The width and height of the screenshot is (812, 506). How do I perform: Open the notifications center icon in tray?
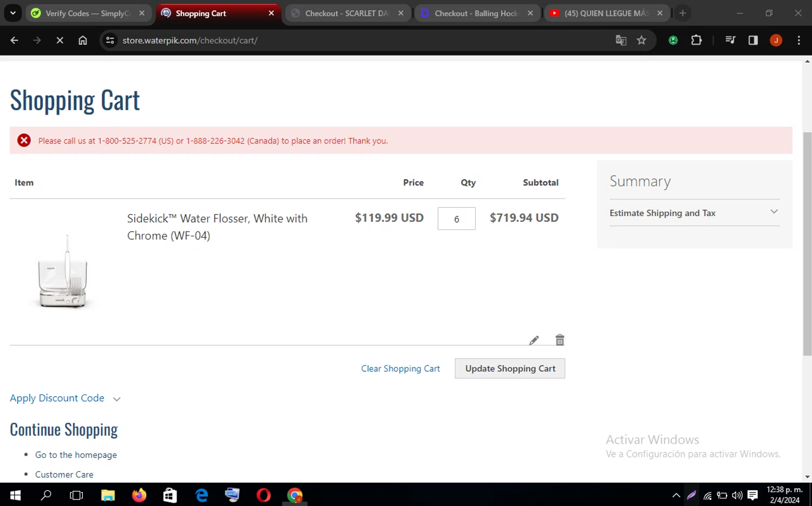tap(752, 495)
